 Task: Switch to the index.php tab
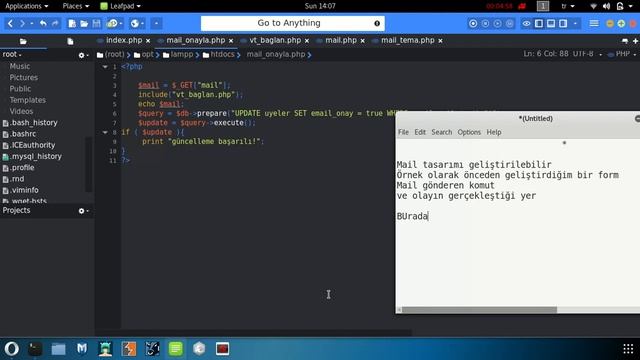coord(124,40)
